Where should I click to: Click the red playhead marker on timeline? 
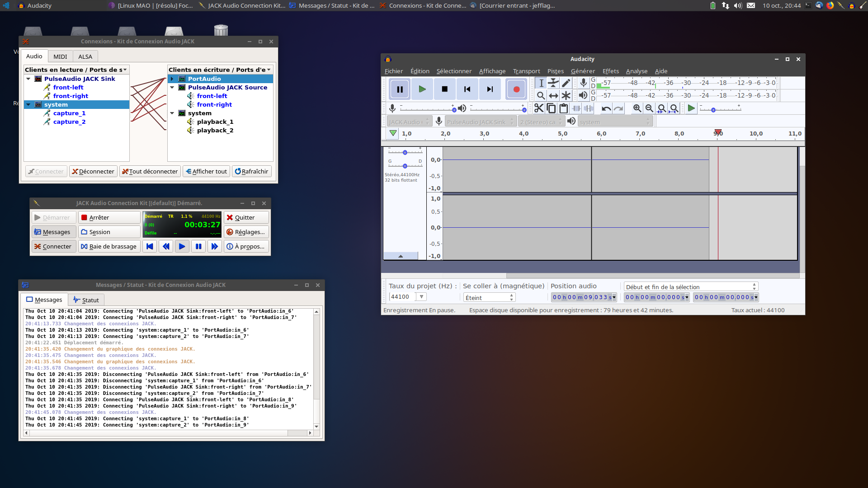coord(718,132)
